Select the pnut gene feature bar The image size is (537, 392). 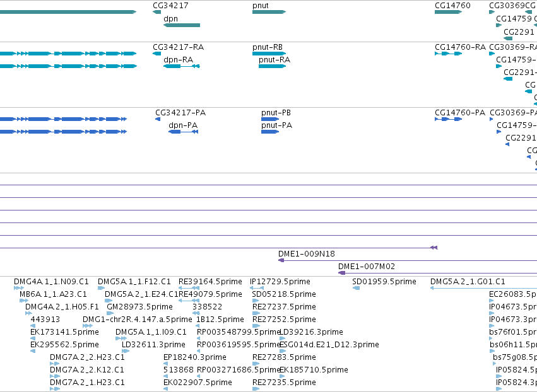pos(269,12)
